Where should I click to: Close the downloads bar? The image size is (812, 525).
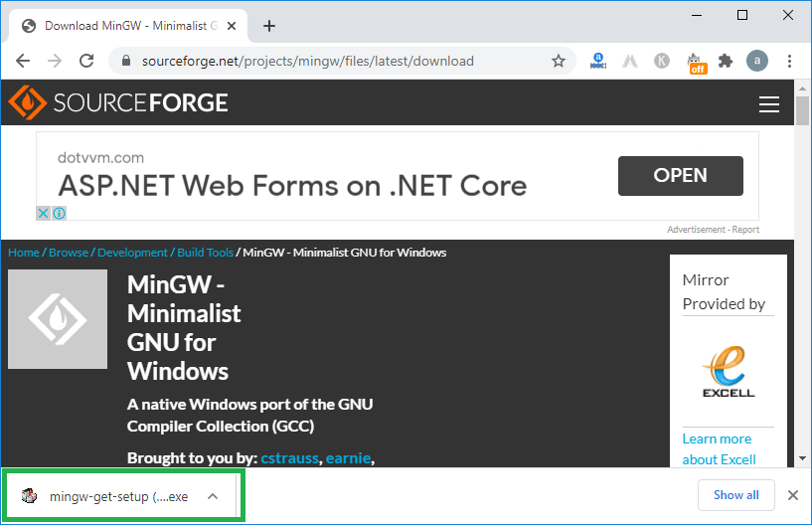coord(793,495)
